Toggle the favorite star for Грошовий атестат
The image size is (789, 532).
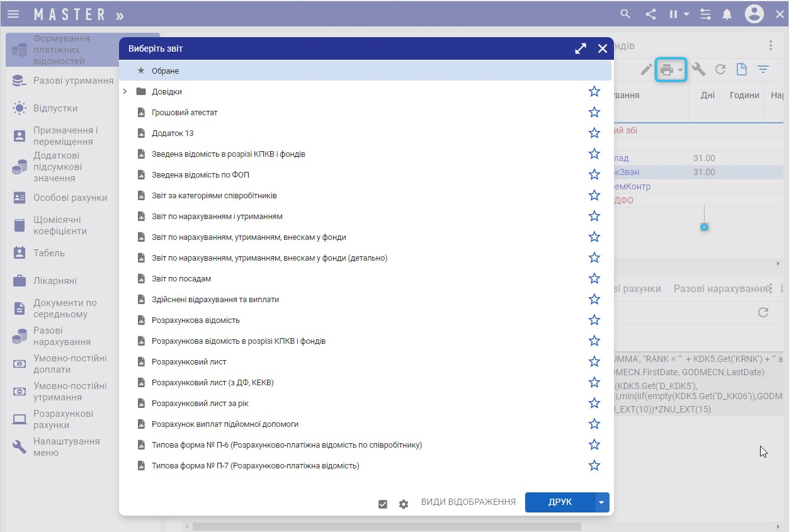(x=594, y=113)
